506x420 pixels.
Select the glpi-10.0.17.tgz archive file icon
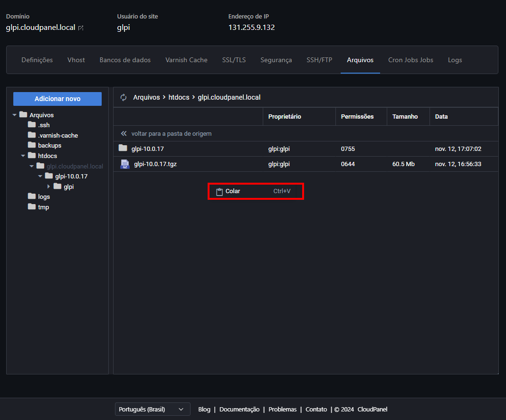tap(124, 164)
